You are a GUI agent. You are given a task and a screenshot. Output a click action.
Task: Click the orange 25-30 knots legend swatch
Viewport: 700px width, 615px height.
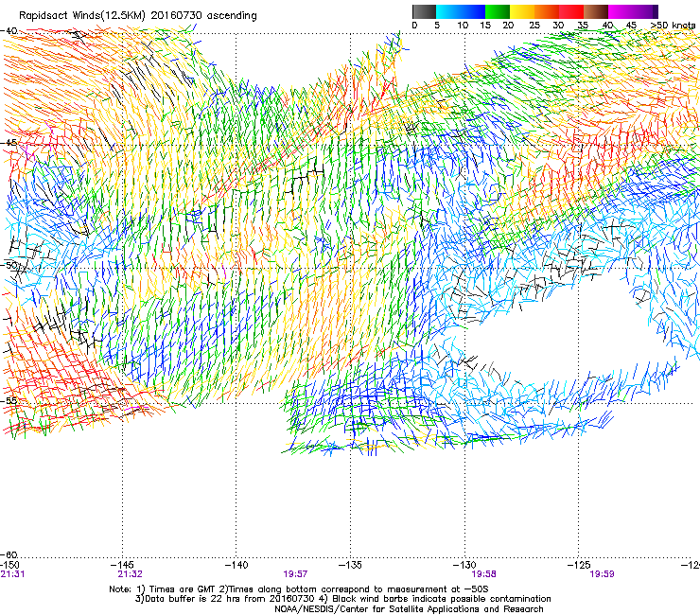tap(547, 11)
